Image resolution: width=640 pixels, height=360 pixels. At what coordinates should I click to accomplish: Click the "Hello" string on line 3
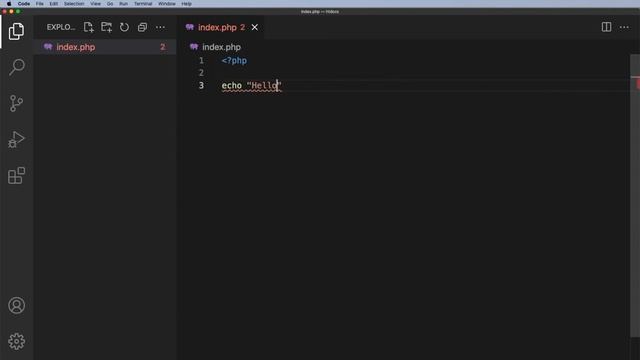click(x=264, y=86)
